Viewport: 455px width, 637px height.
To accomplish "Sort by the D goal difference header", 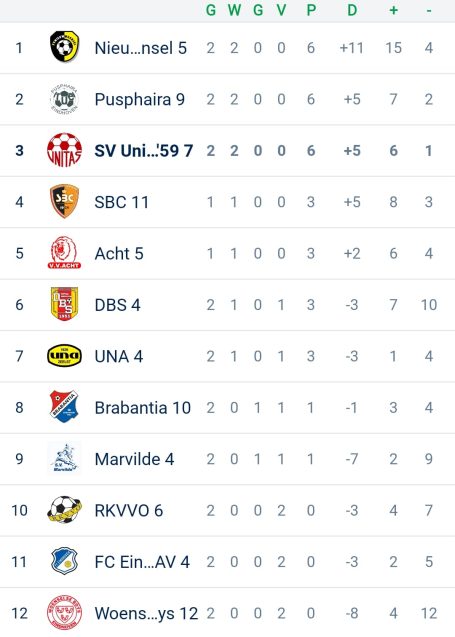I will pos(352,10).
